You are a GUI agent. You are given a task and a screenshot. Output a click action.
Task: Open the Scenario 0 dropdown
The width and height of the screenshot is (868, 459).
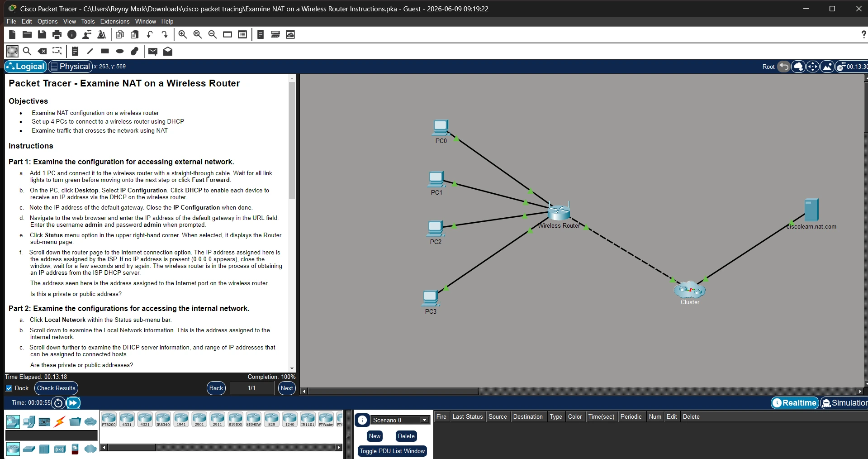coord(400,420)
